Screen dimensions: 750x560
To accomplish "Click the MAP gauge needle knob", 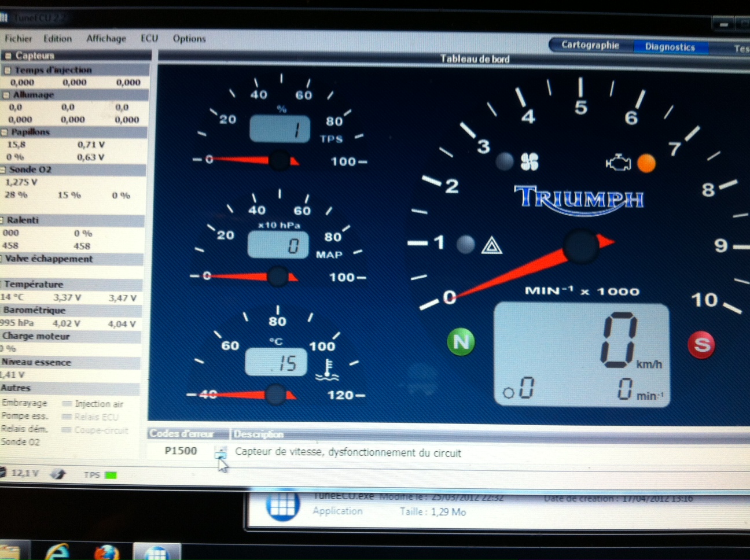I will pyautogui.click(x=278, y=277).
